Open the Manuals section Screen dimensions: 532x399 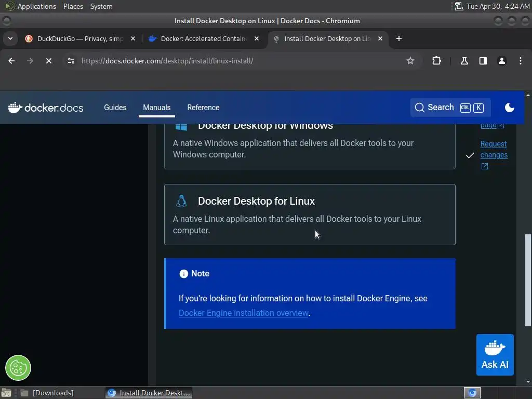(x=157, y=108)
